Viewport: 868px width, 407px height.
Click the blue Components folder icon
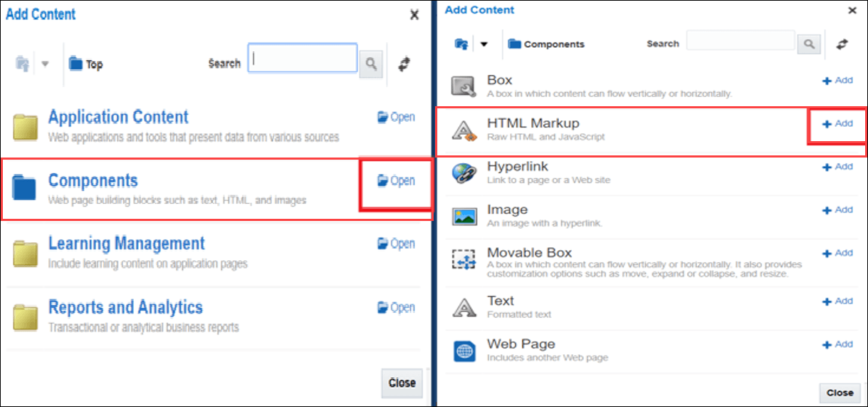click(25, 187)
